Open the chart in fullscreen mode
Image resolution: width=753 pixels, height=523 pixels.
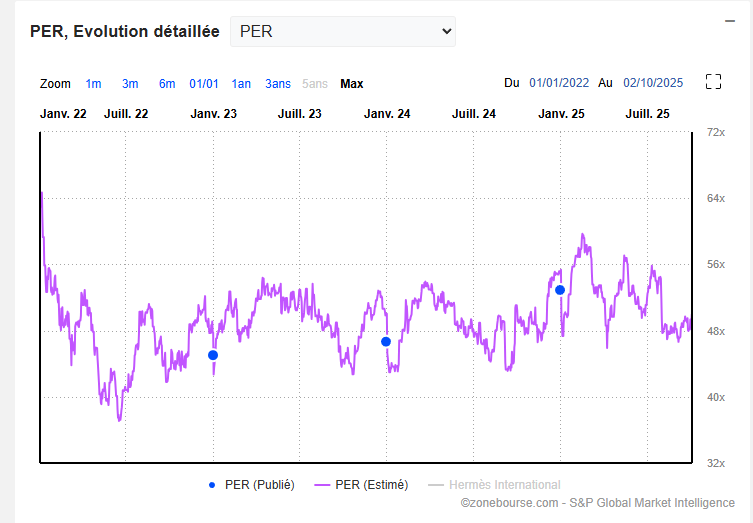(x=713, y=83)
